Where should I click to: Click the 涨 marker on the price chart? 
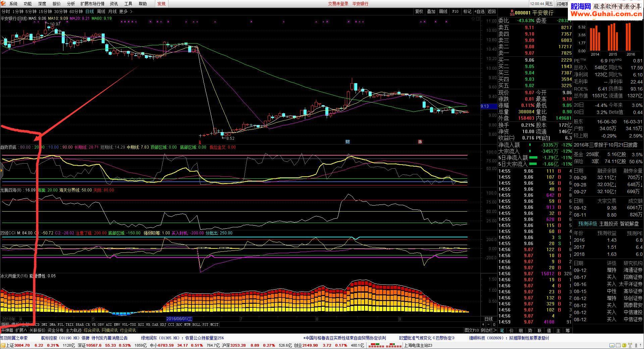click(420, 141)
